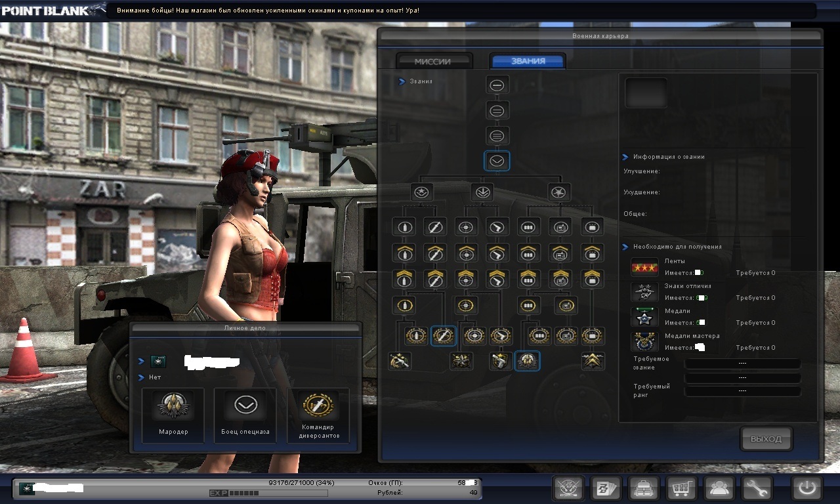Select the rifle emblem in the bottom tree row

tap(400, 360)
